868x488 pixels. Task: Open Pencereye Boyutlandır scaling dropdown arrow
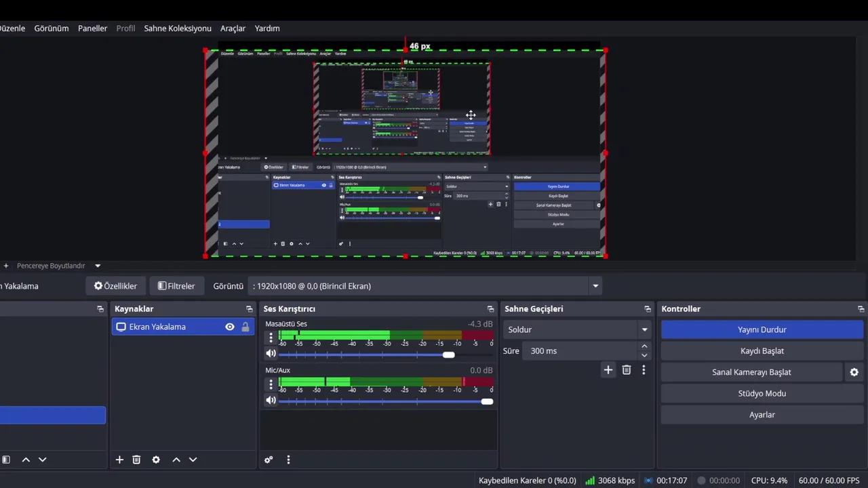(98, 266)
